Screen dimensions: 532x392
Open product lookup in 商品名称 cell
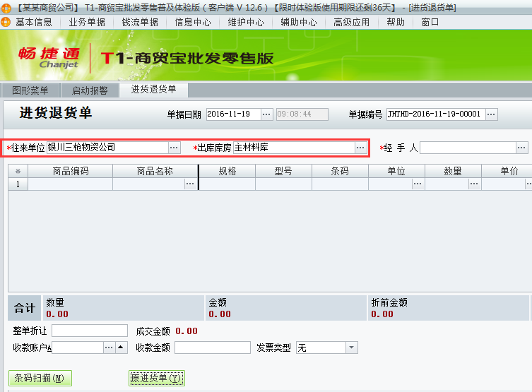(190, 184)
